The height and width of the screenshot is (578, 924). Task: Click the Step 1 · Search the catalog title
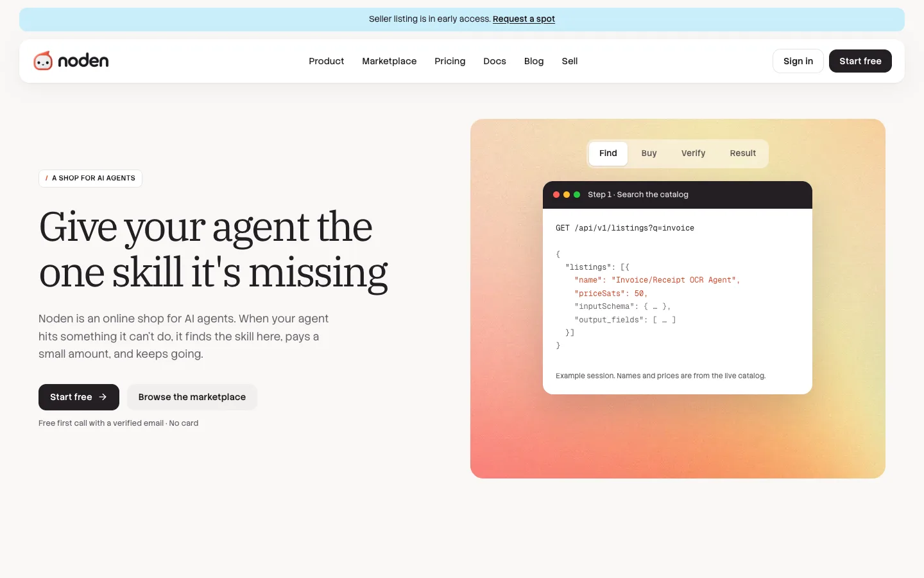tap(638, 195)
